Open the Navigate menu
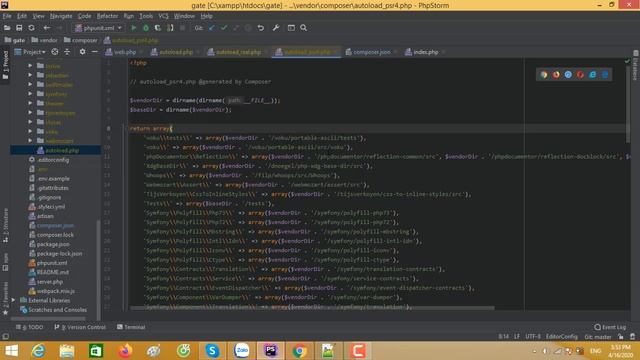The width and height of the screenshot is (640, 360). [61, 16]
